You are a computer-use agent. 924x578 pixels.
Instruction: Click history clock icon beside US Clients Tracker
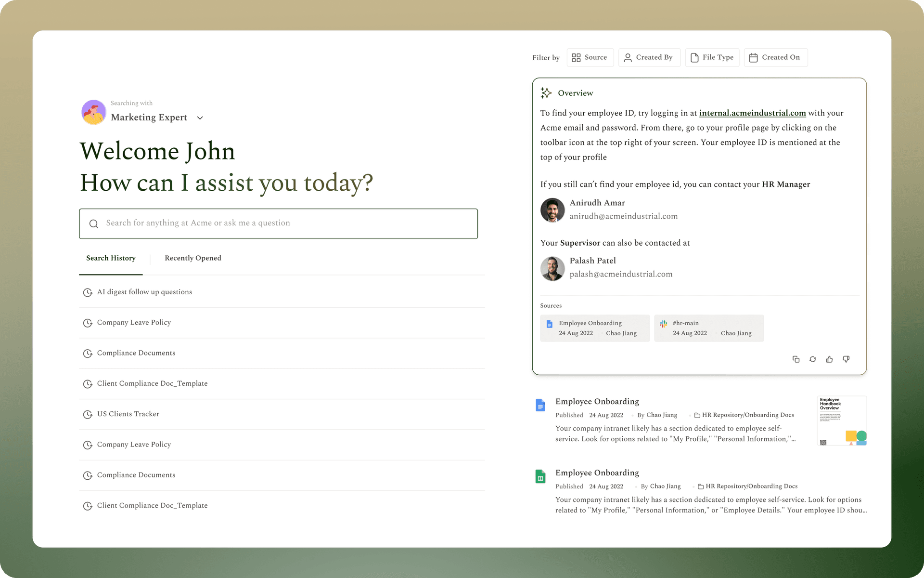click(x=88, y=414)
